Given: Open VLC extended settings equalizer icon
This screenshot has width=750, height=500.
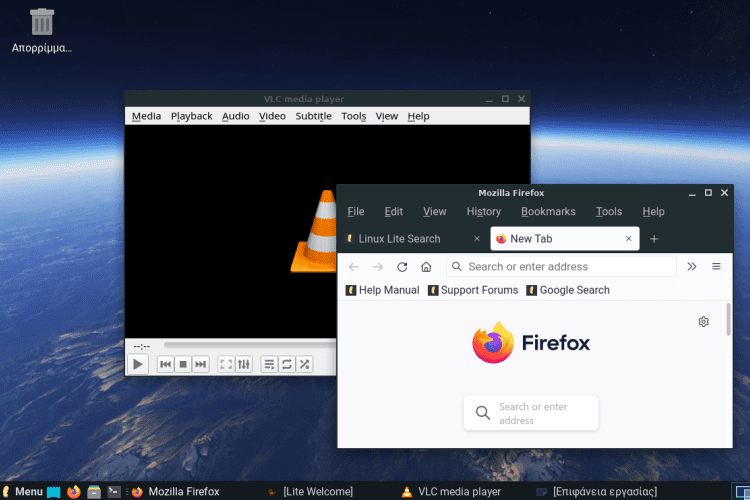Looking at the screenshot, I should (x=244, y=365).
